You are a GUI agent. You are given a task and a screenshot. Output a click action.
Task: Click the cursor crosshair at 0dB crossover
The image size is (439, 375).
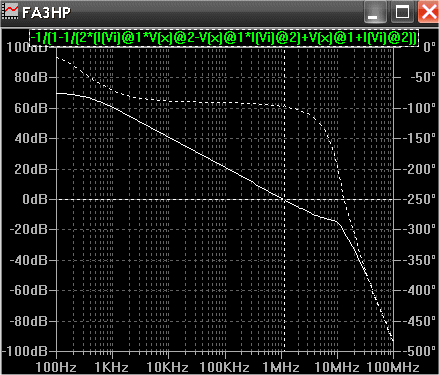(x=284, y=199)
